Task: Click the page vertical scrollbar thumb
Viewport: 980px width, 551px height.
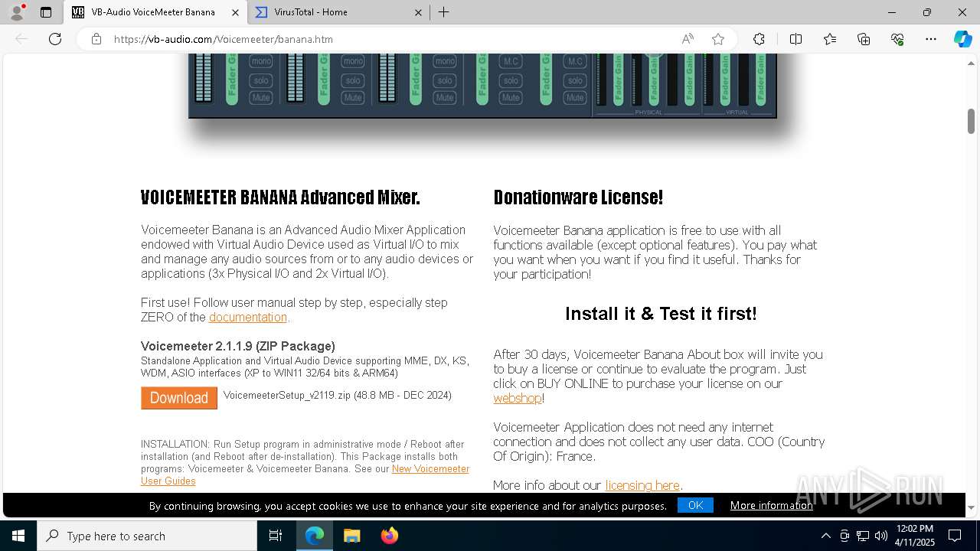Action: (x=971, y=120)
